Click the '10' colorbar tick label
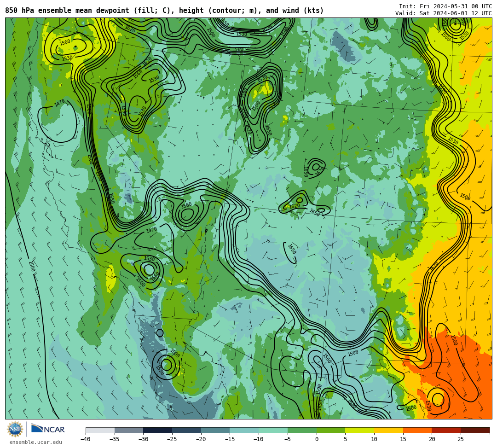This screenshot has height=448, width=497. coord(374,439)
